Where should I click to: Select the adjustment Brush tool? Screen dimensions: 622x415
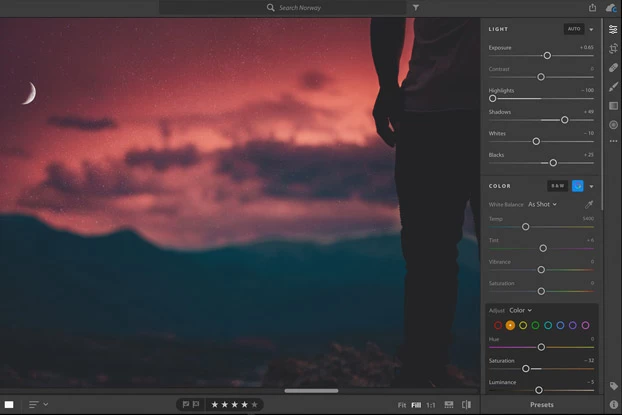coord(613,87)
